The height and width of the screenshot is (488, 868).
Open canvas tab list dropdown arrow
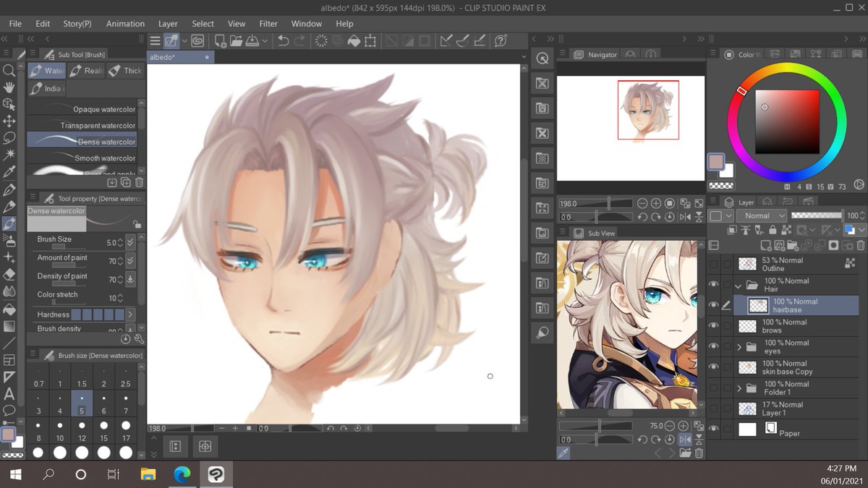coord(524,56)
